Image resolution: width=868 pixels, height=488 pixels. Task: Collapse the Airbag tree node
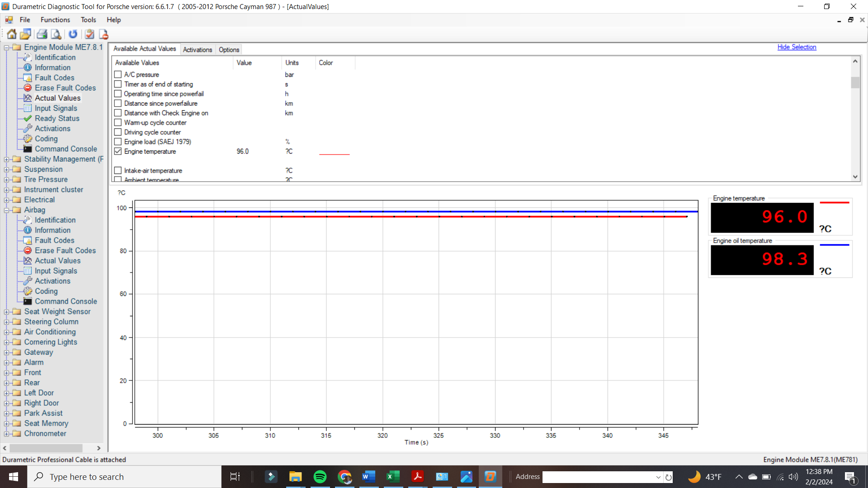point(6,210)
